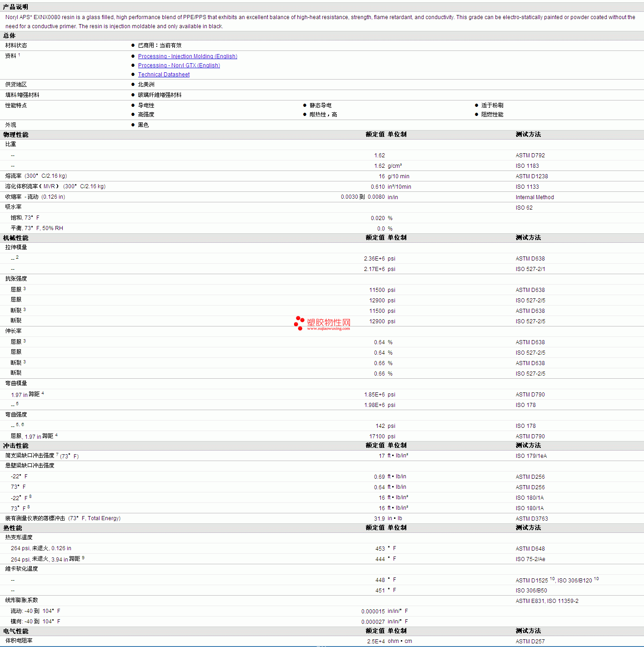Click the 供货地区 label
The height and width of the screenshot is (647, 644).
tap(16, 85)
